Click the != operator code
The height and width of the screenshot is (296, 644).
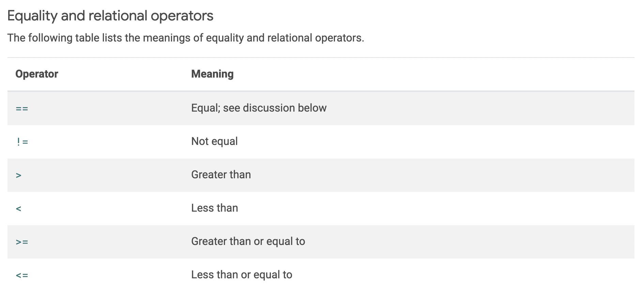(x=22, y=142)
